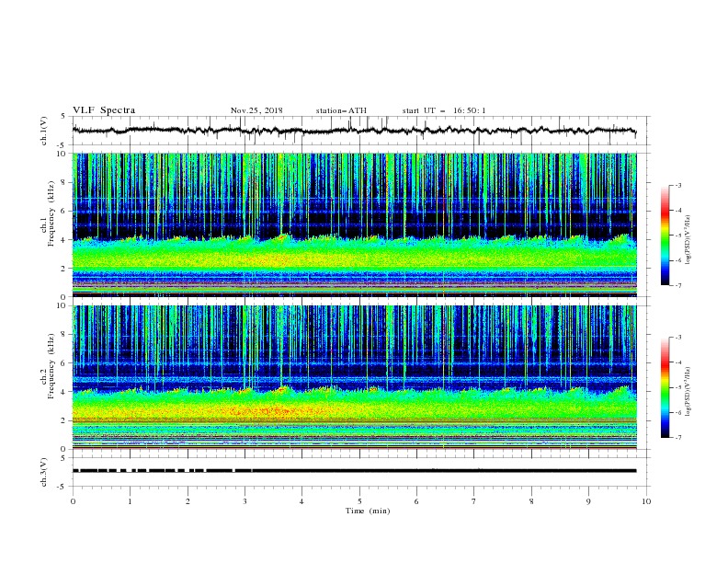The image size is (728, 563).
Task: Click the ch.1 voltage waveform trace
Action: pyautogui.click(x=354, y=131)
